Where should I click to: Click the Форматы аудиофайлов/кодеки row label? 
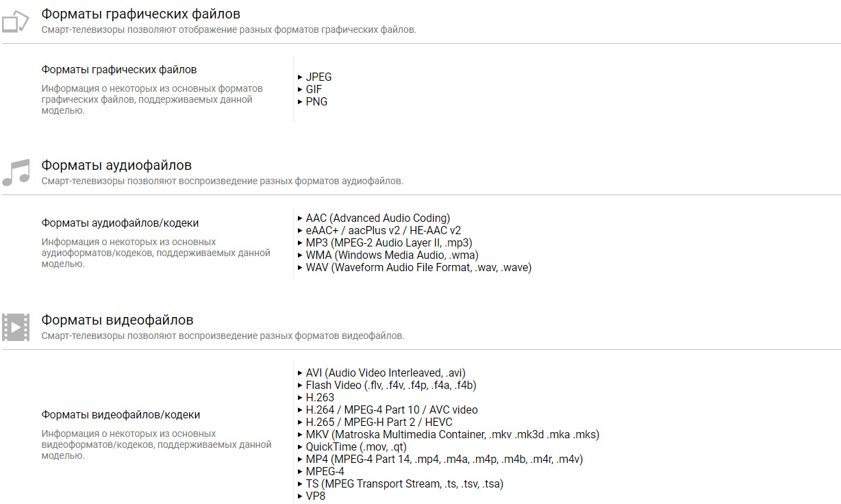(120, 223)
